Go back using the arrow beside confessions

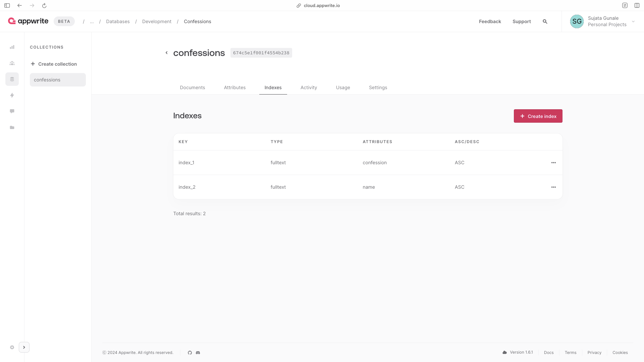tap(166, 53)
